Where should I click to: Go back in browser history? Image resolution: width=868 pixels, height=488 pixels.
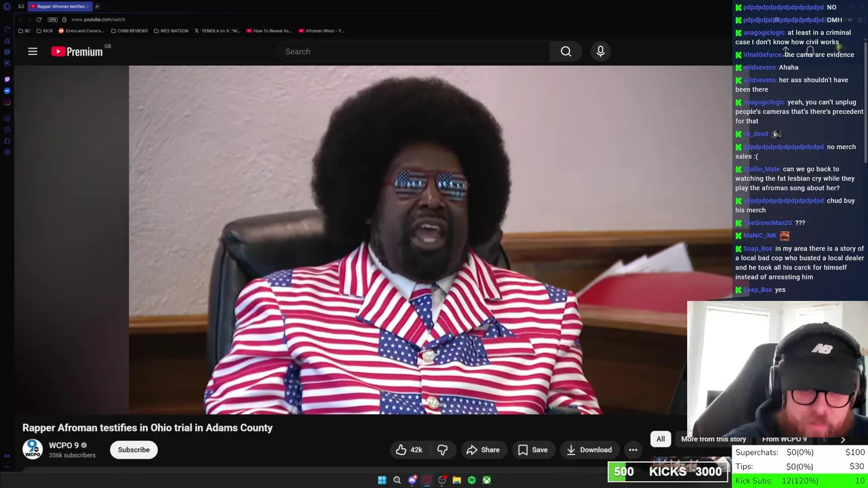coord(20,20)
